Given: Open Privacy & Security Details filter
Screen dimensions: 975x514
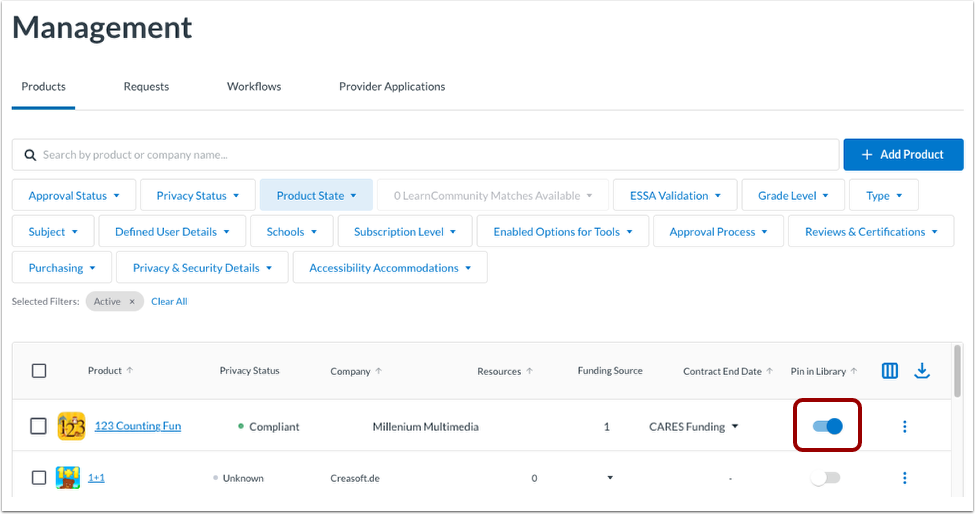Looking at the screenshot, I should (202, 268).
